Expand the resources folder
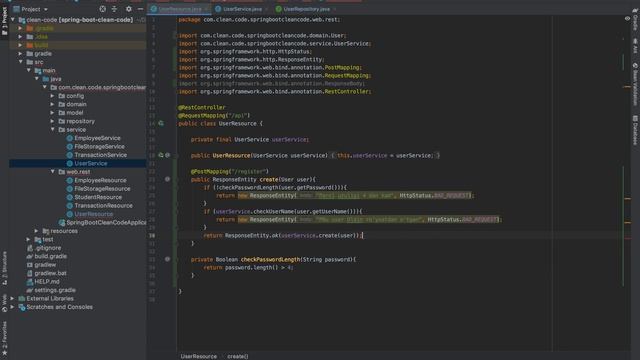The width and height of the screenshot is (640, 360). [36, 231]
